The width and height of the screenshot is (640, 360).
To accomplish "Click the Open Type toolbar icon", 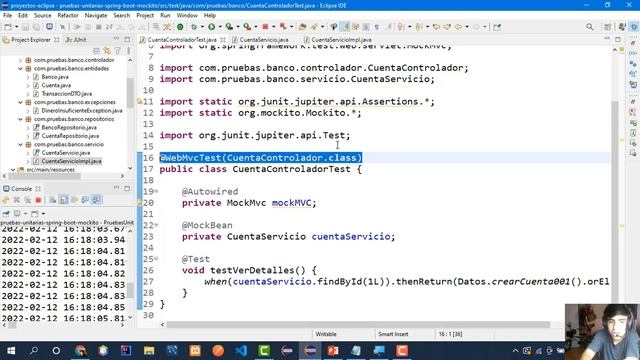I will click(x=302, y=27).
